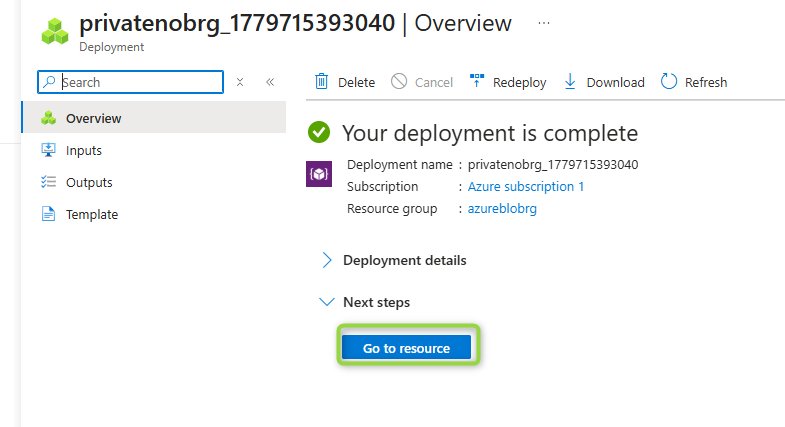Click the Overview green cubes sidebar icon

[x=49, y=118]
